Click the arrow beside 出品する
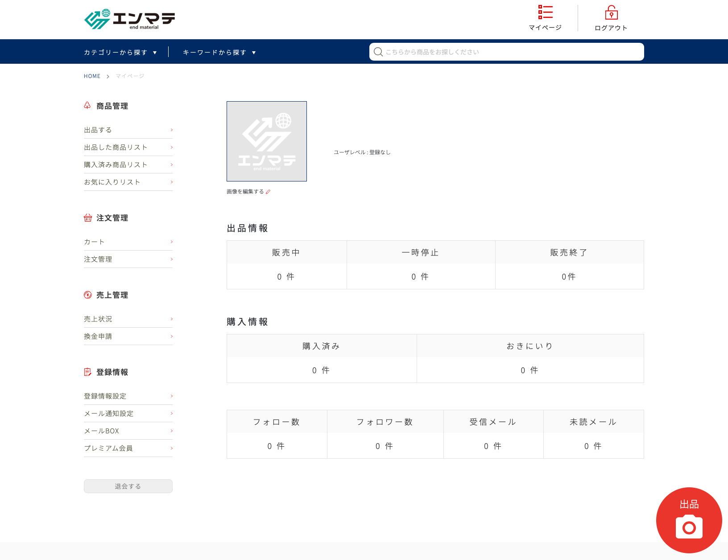The width and height of the screenshot is (728, 560). [x=171, y=130]
